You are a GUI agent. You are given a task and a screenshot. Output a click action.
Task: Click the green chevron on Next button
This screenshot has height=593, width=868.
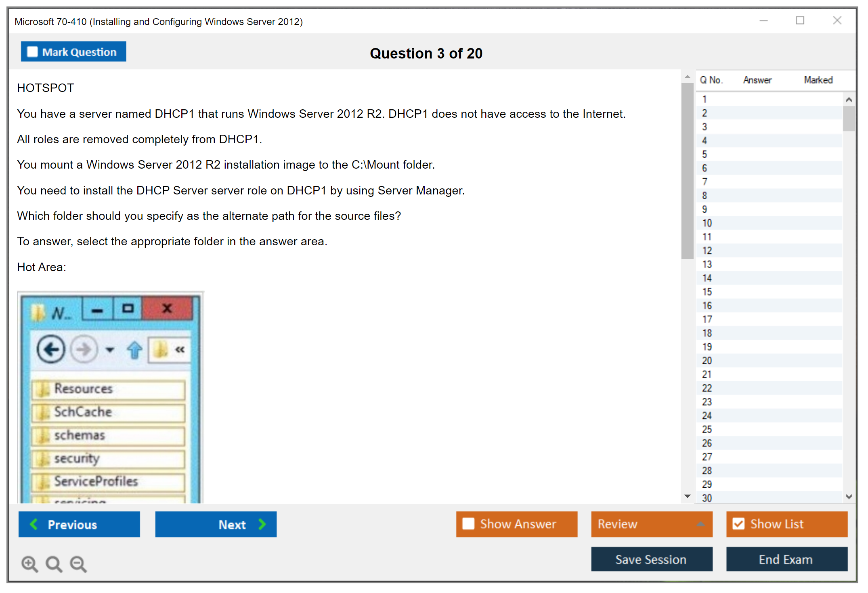[262, 524]
